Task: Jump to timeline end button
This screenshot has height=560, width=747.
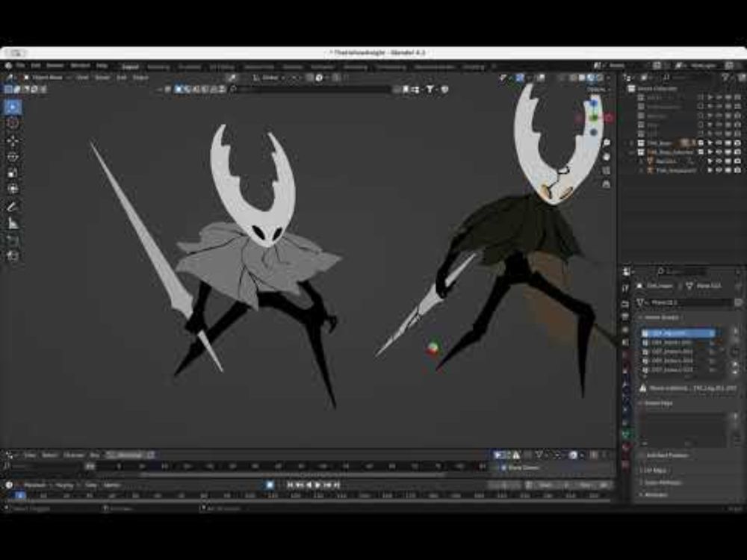Action: coord(336,485)
